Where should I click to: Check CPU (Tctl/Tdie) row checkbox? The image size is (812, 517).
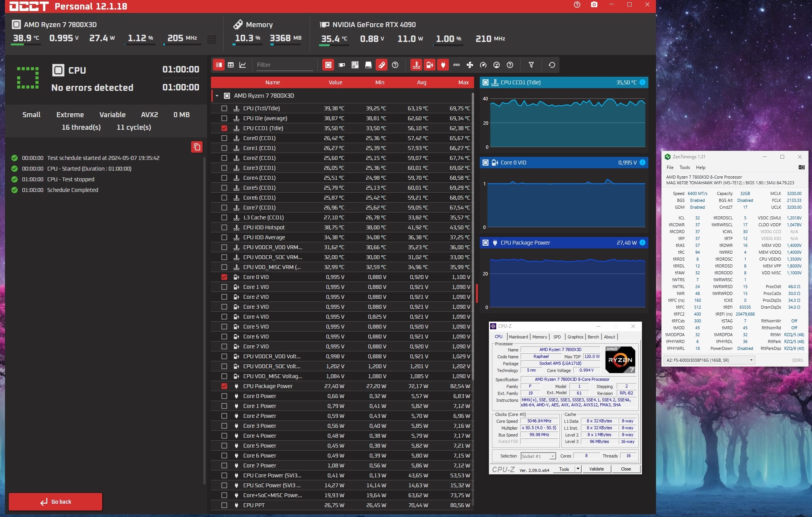coord(224,108)
